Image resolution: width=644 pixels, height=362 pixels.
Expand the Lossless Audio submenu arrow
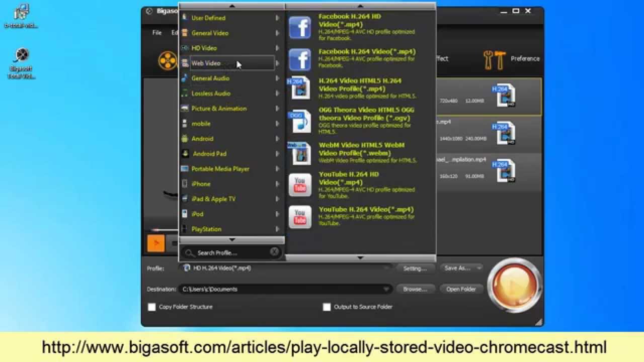coord(277,94)
